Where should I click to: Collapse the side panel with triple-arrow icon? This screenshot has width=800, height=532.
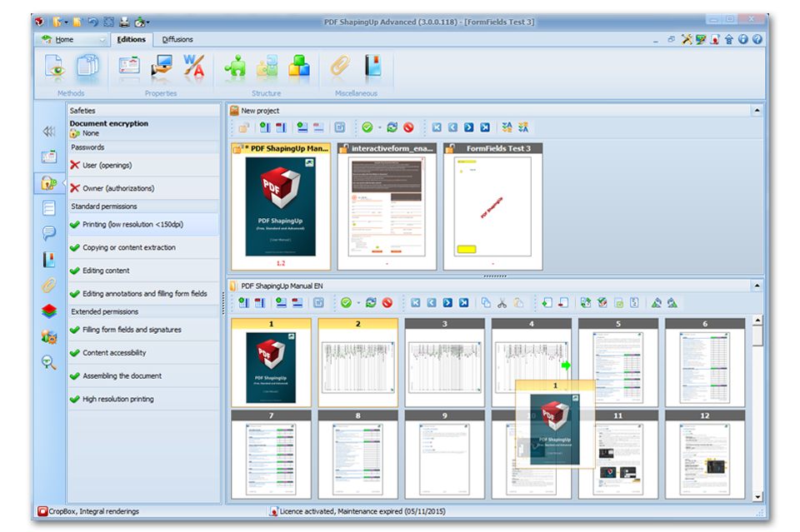coord(49,132)
